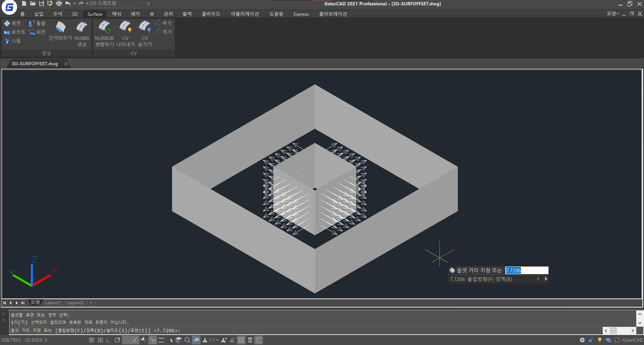This screenshot has height=345, width=644.
Task: Choose the 양쪽(B) dynamic prompt option
Action: tap(504, 279)
